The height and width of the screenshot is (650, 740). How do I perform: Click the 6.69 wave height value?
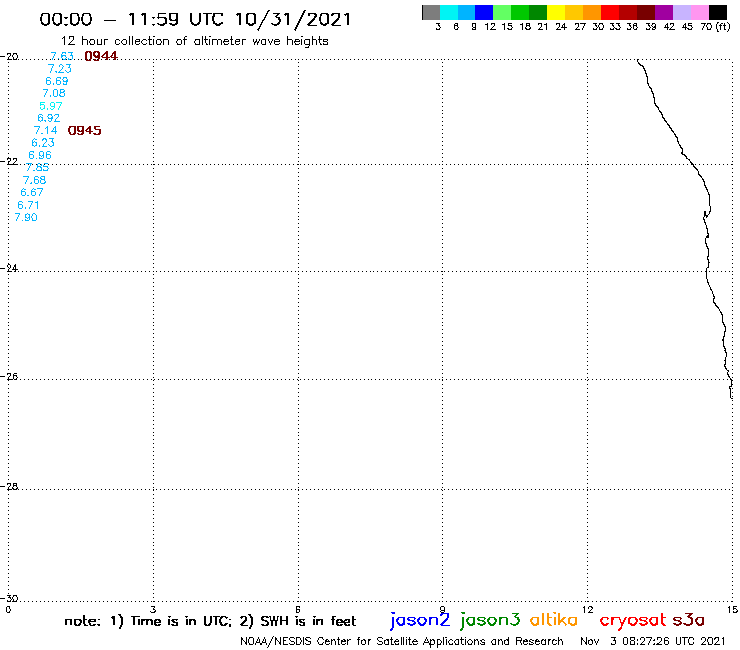point(57,81)
